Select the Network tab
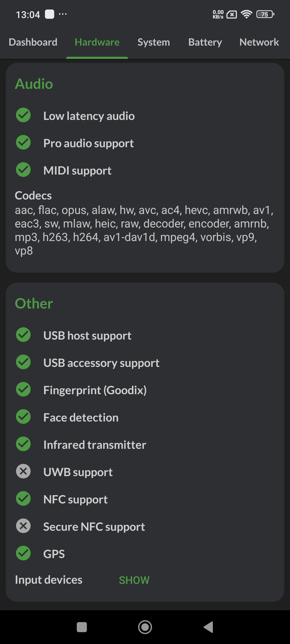The height and width of the screenshot is (644, 290). (x=259, y=42)
